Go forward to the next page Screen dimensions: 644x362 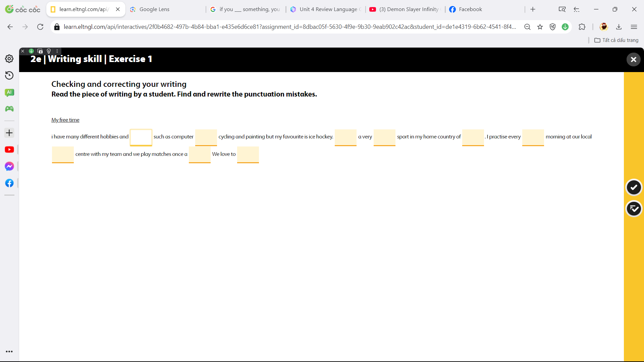click(25, 27)
